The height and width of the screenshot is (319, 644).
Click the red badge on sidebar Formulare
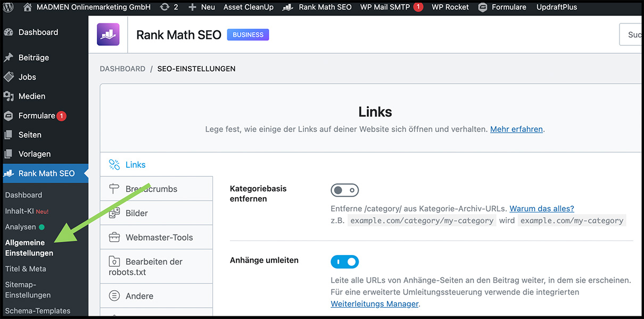61,116
